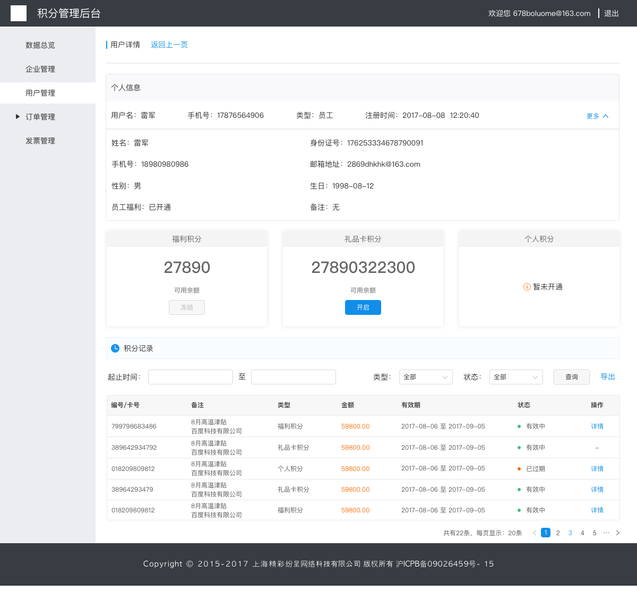This screenshot has height=600, width=637.
Task: Open 详情 for the 个人积分 已过期 record
Action: click(x=597, y=469)
